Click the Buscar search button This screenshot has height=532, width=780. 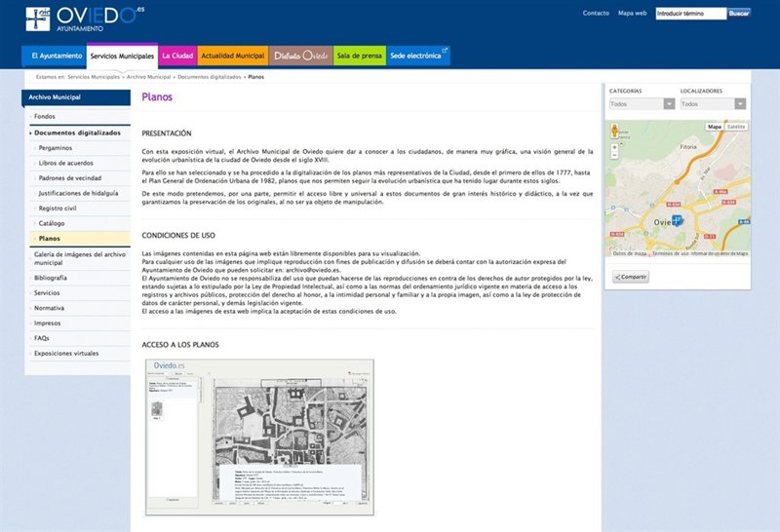coord(739,14)
